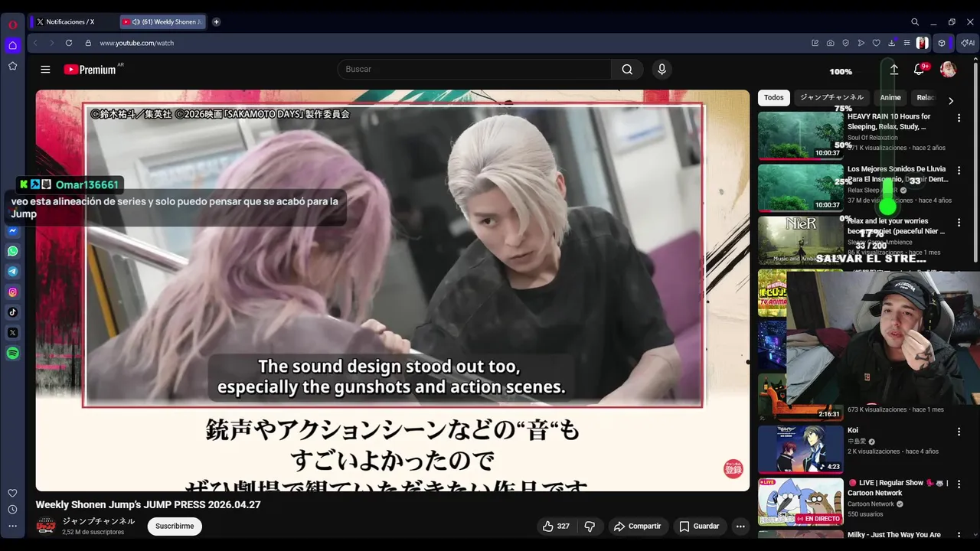
Task: Like the video with 327 likes
Action: coord(556,527)
